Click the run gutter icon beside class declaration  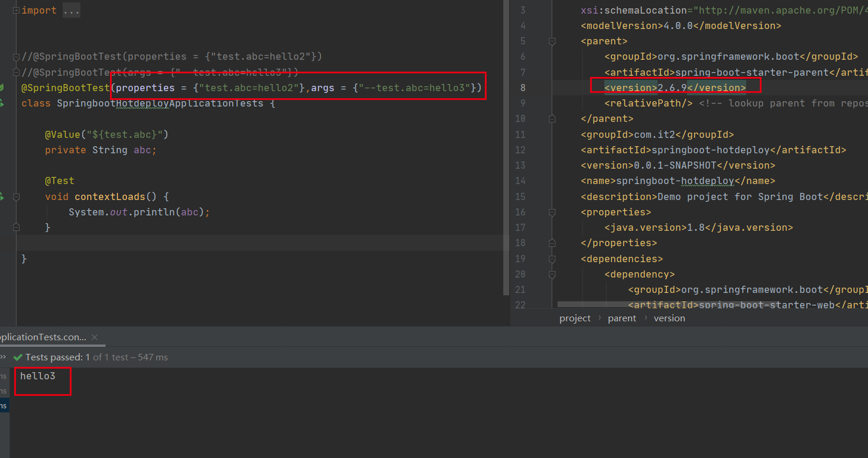tap(2, 104)
